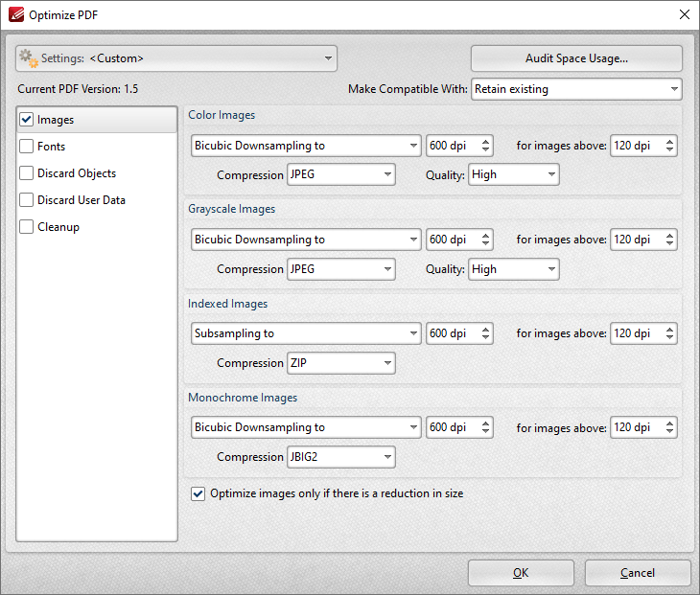Select Discard User Data category
700x595 pixels.
pyautogui.click(x=82, y=201)
